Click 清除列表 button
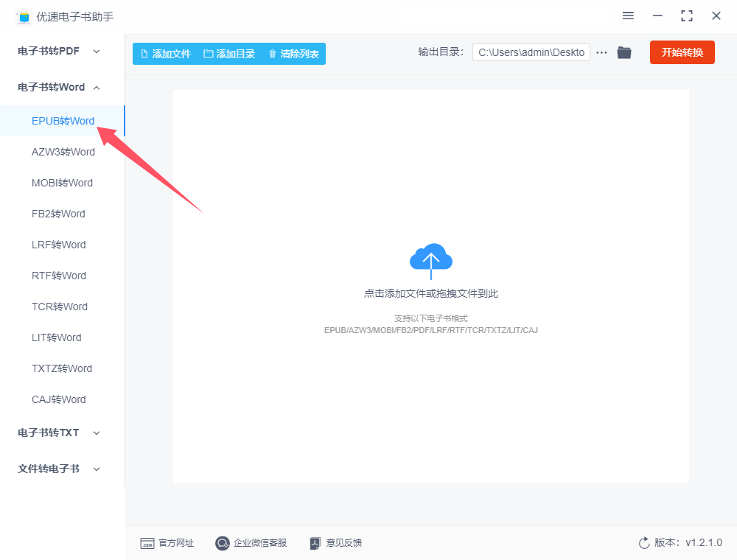The width and height of the screenshot is (737, 560). (293, 54)
